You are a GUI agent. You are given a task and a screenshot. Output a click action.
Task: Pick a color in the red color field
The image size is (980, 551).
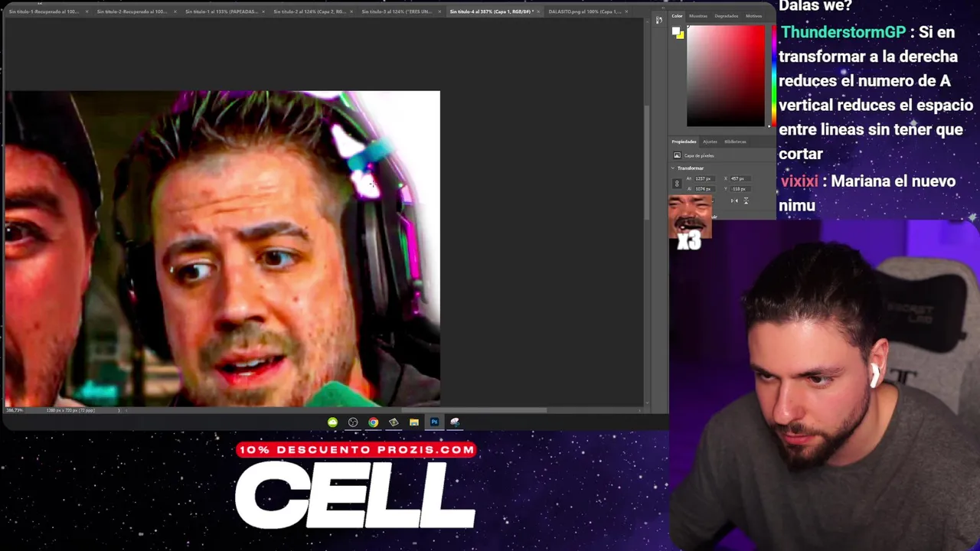(x=725, y=77)
